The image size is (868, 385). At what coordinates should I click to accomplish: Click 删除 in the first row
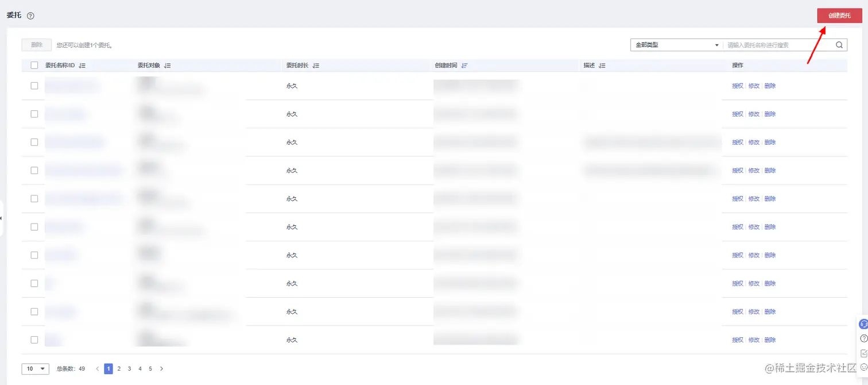770,86
